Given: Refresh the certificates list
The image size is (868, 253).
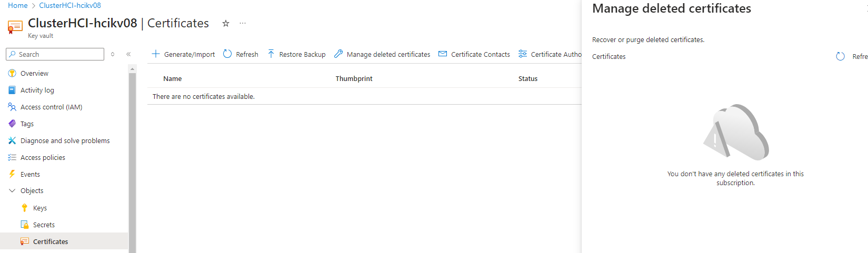Looking at the screenshot, I should point(241,54).
